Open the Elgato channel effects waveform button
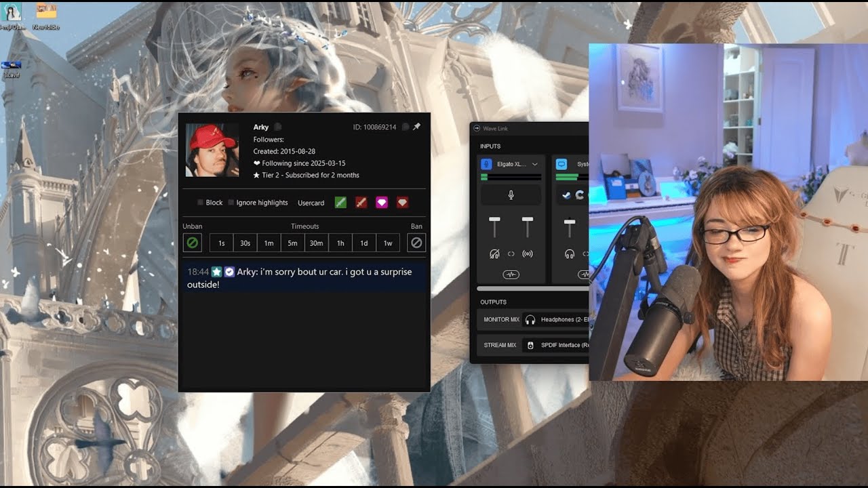This screenshot has height=488, width=868. (x=511, y=274)
